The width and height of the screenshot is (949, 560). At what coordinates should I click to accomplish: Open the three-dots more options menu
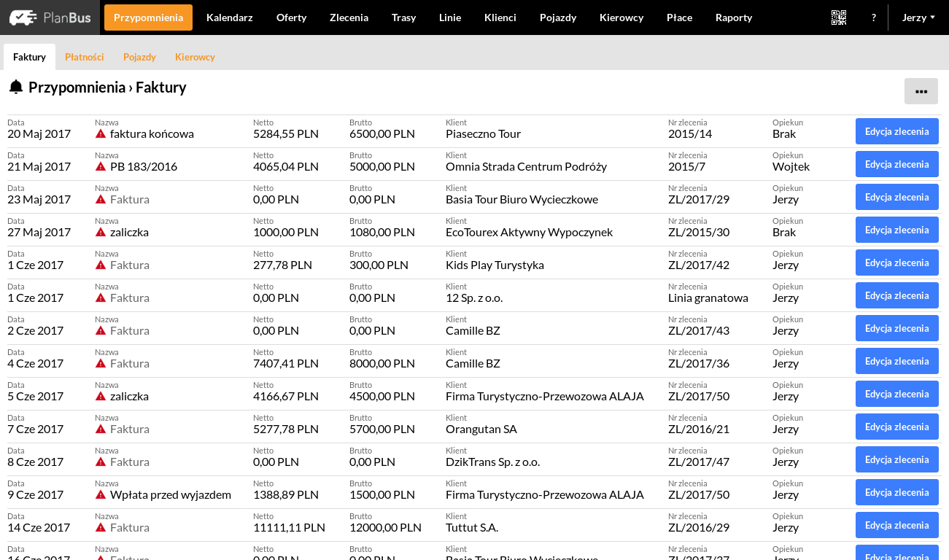coord(921,91)
